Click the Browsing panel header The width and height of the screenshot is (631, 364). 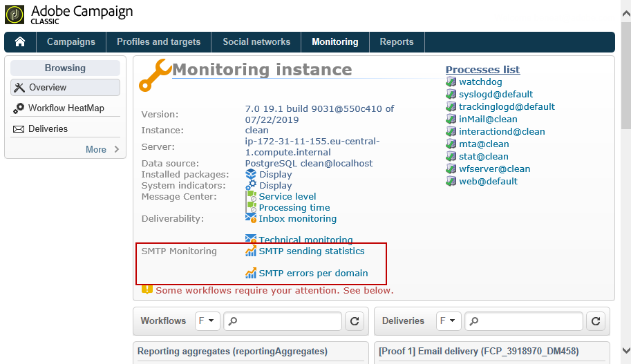[x=65, y=68]
